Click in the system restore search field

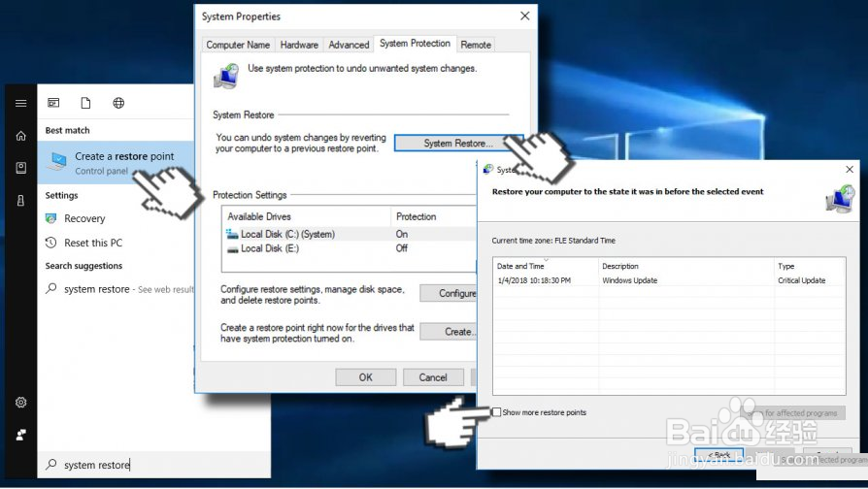pos(154,465)
